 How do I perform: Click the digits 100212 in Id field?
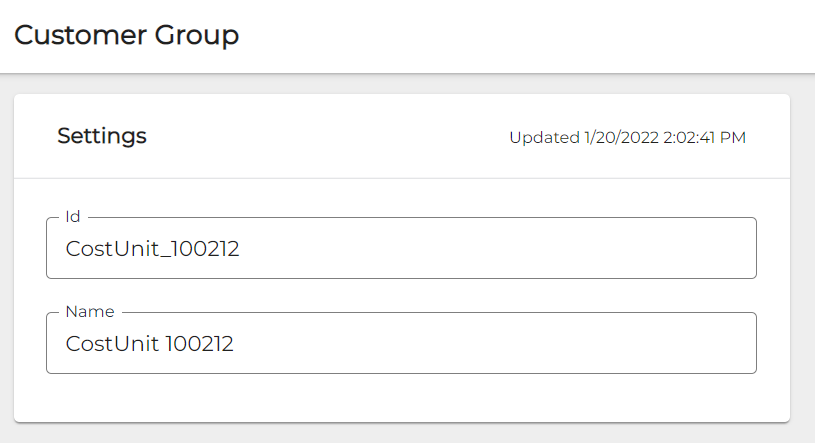[205, 249]
